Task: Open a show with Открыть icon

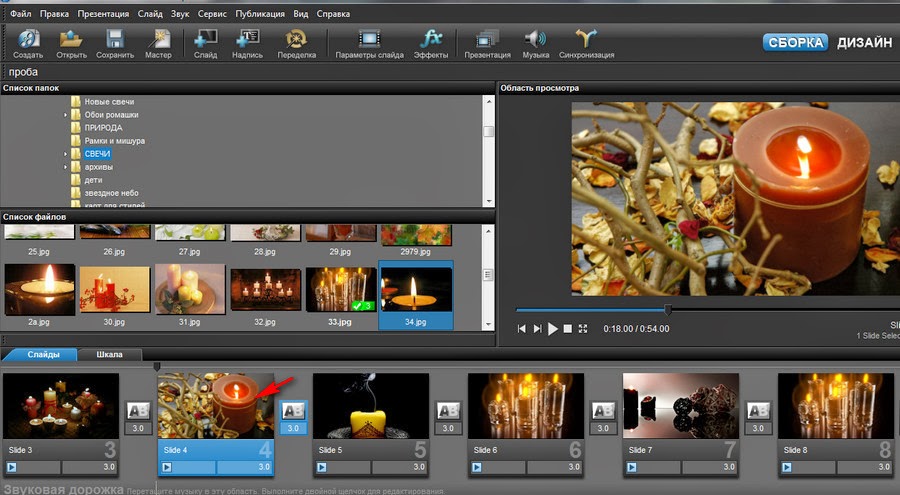Action: [x=71, y=38]
